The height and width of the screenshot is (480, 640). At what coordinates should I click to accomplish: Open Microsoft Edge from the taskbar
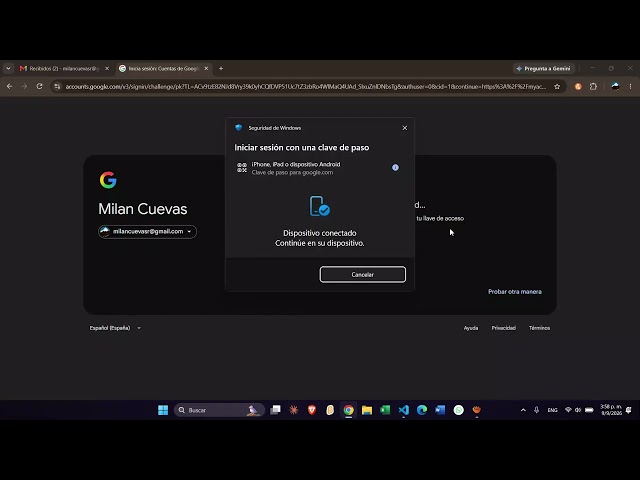pyautogui.click(x=422, y=410)
